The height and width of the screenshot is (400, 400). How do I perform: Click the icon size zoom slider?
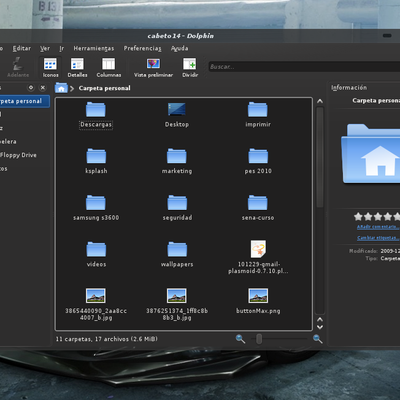pyautogui.click(x=259, y=339)
